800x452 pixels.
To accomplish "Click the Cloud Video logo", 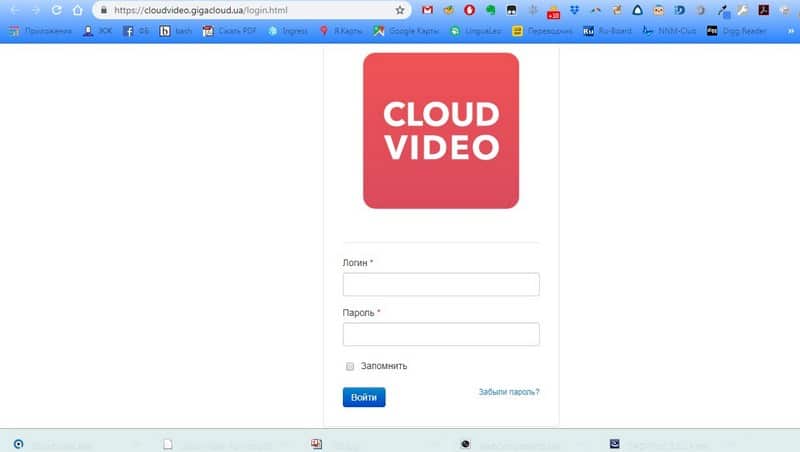I will tap(441, 131).
